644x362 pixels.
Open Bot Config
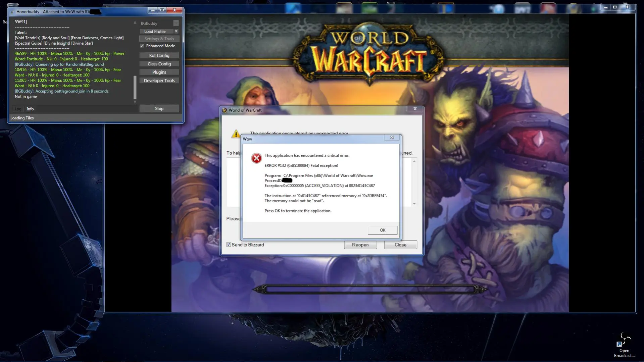[159, 55]
